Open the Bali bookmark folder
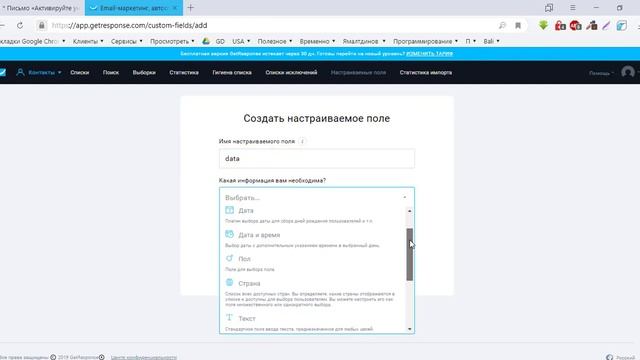The image size is (640, 360). click(491, 41)
